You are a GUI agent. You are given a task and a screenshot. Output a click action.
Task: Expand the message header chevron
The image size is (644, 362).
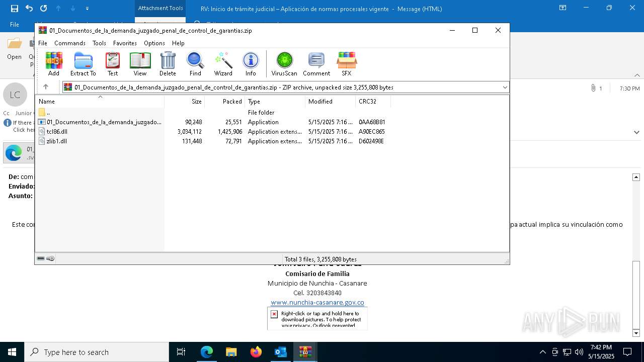(x=636, y=132)
